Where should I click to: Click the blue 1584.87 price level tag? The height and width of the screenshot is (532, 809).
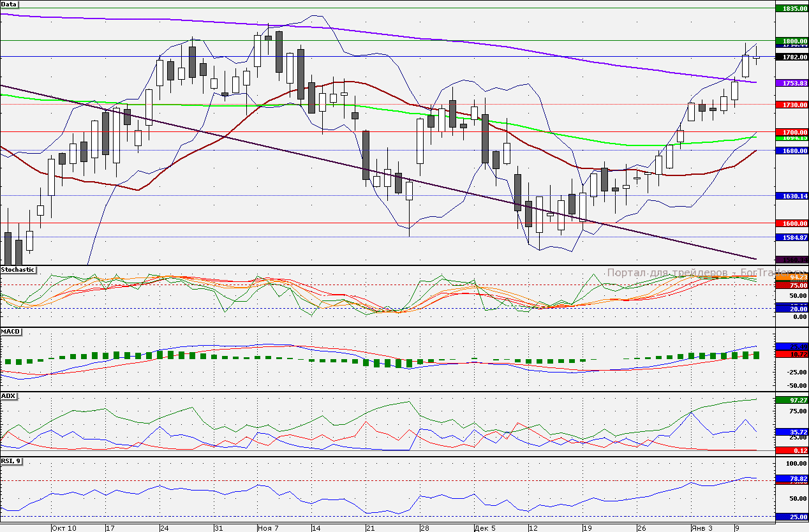792,237
